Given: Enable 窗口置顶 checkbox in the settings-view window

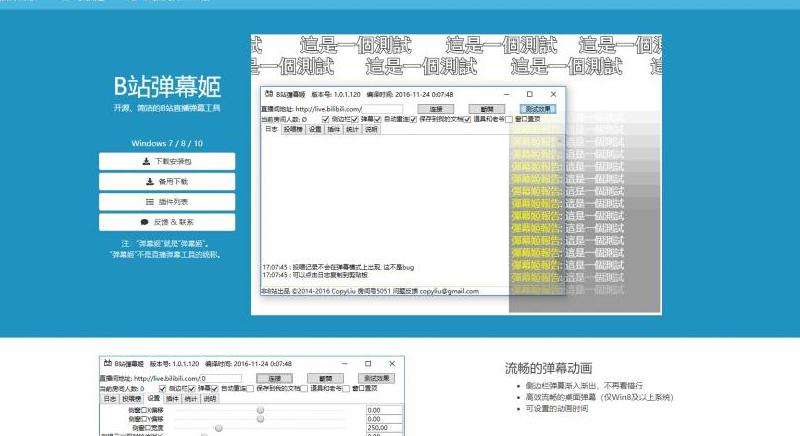Looking at the screenshot, I should [x=346, y=389].
